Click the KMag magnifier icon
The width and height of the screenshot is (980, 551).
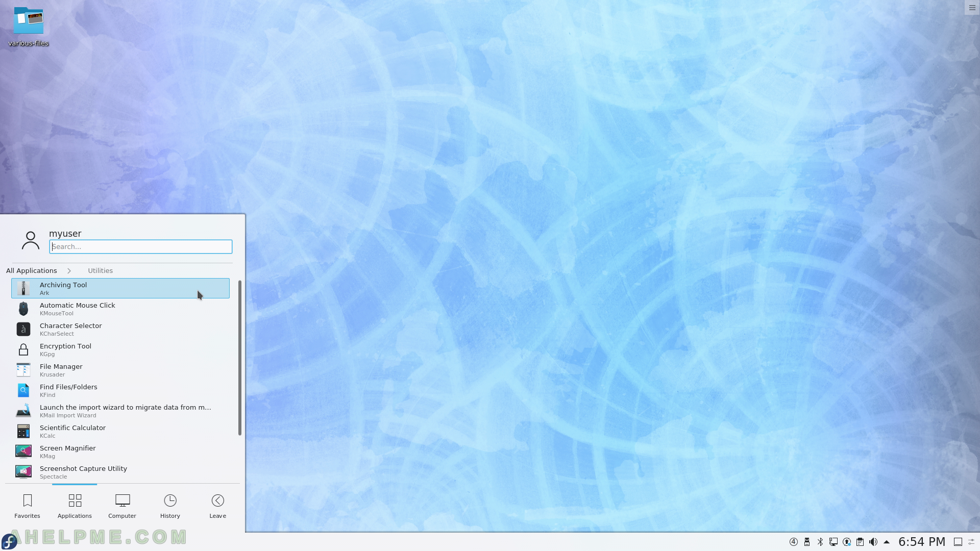[23, 452]
